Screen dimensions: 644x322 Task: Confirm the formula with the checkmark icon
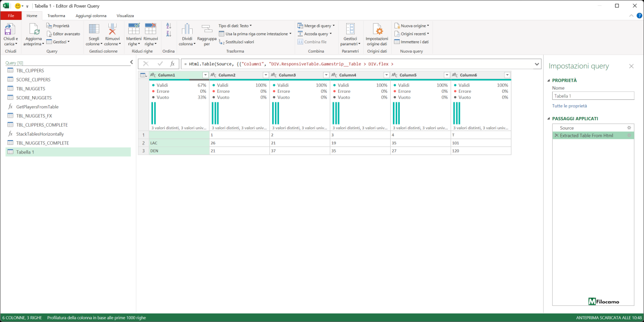[159, 64]
